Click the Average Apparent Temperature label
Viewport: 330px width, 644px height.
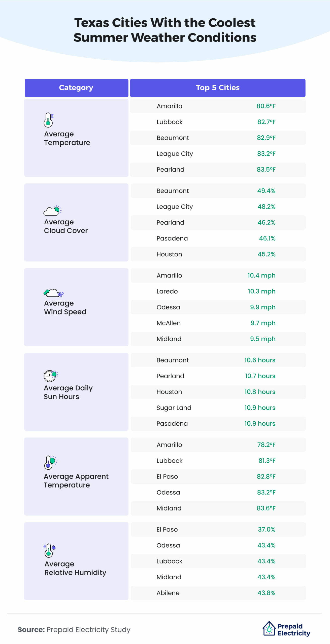pos(76,480)
